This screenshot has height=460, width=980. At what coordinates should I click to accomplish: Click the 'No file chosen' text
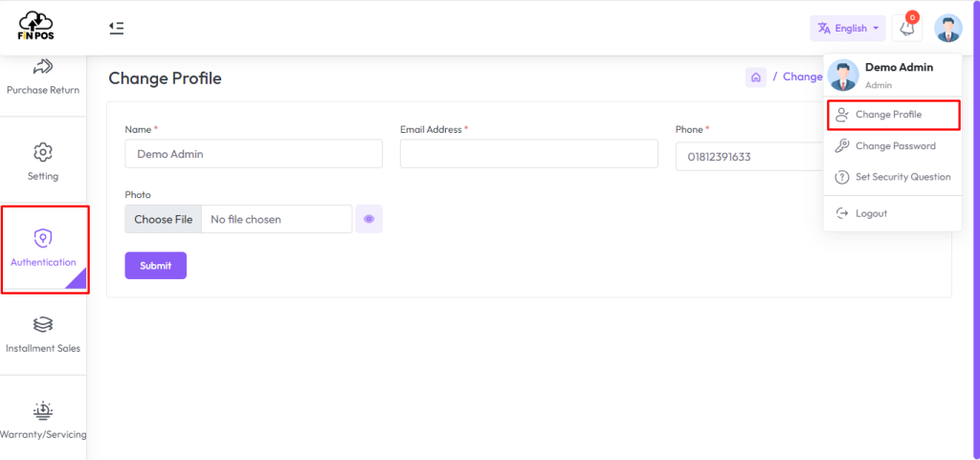[x=246, y=220]
